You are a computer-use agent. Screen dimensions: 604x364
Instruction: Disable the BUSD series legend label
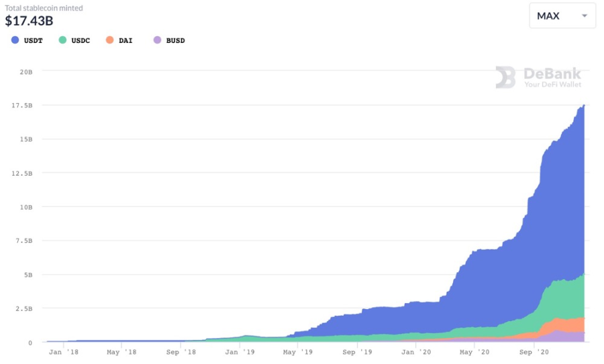tap(175, 40)
